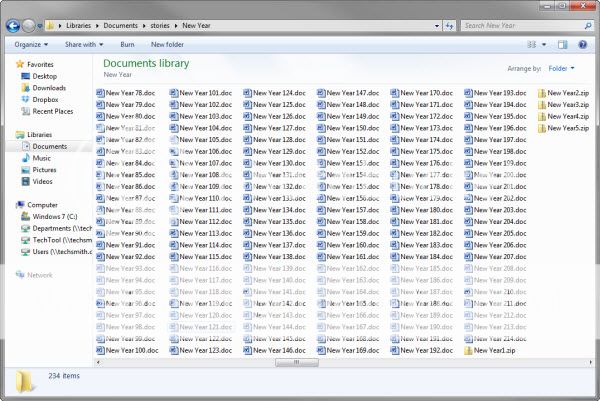The height and width of the screenshot is (401, 600).
Task: Select Documents in the address breadcrumb
Action: [x=121, y=26]
